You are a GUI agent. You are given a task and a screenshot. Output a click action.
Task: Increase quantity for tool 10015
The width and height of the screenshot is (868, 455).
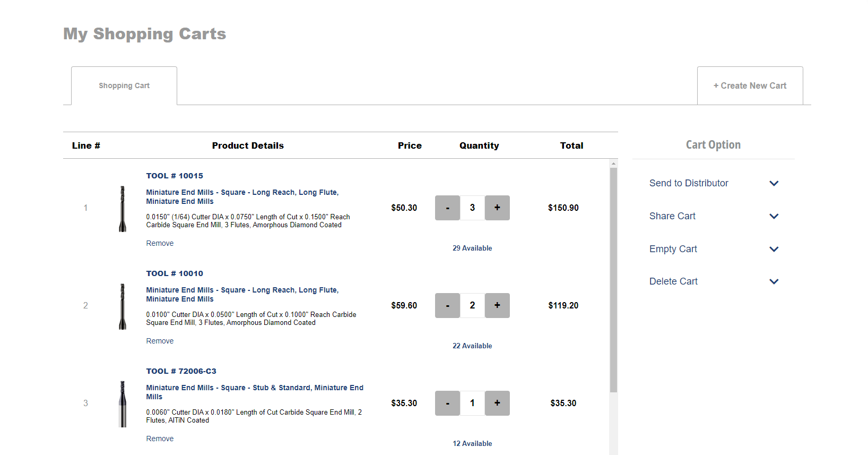point(497,208)
